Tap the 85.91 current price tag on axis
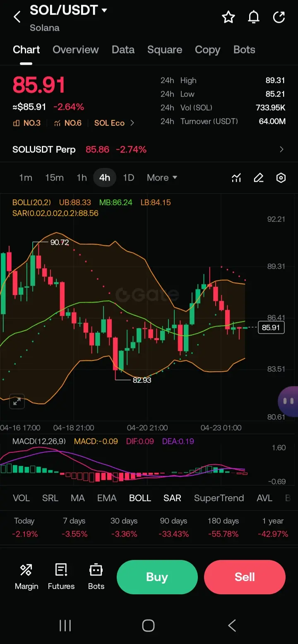This screenshot has height=644, width=298. pyautogui.click(x=271, y=327)
